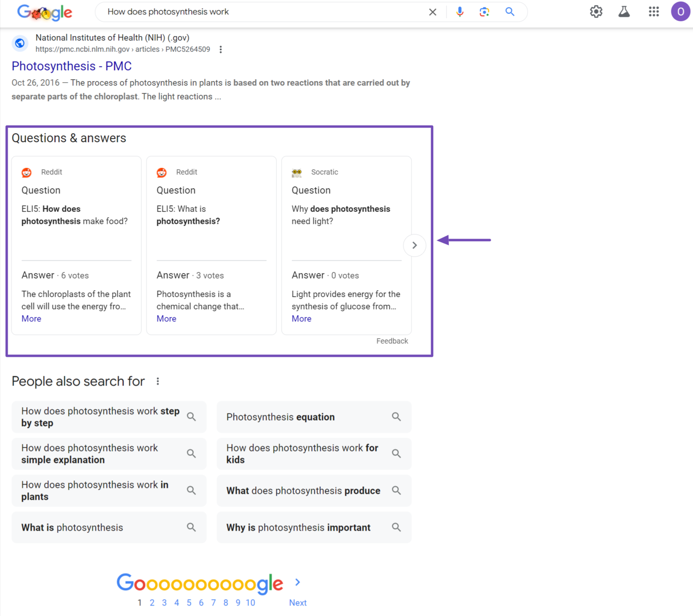Search 'How does photosynthesis work simple explanation'
The height and width of the screenshot is (616, 693).
pyautogui.click(x=109, y=454)
